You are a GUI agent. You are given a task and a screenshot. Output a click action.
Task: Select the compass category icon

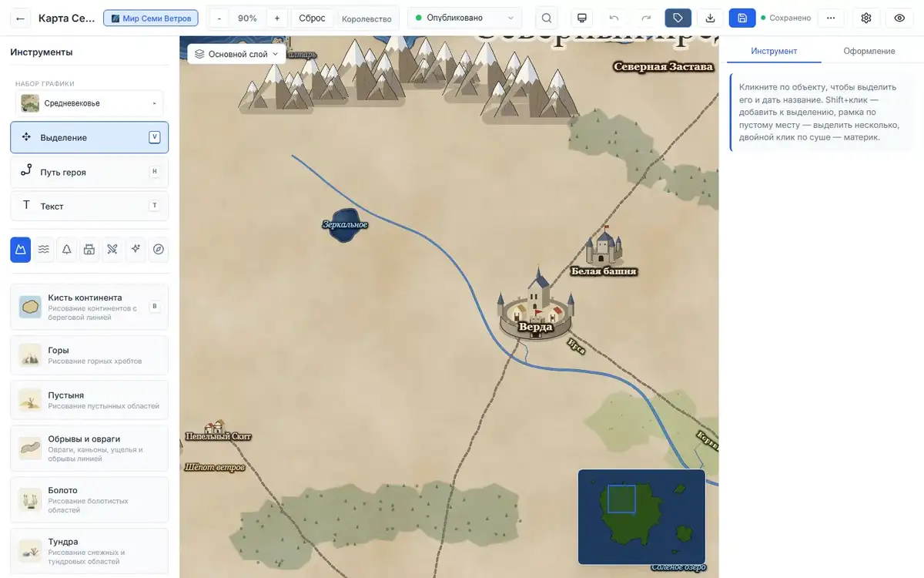159,249
